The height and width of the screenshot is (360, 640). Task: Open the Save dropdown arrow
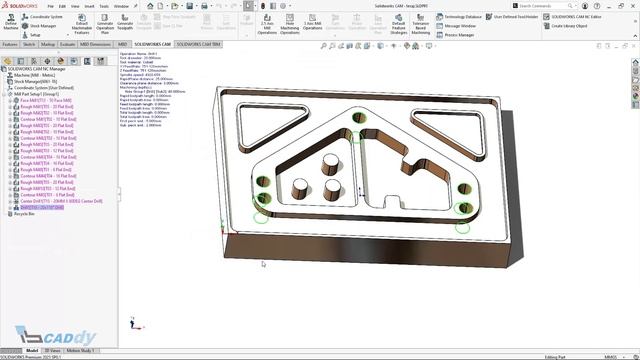196,6
